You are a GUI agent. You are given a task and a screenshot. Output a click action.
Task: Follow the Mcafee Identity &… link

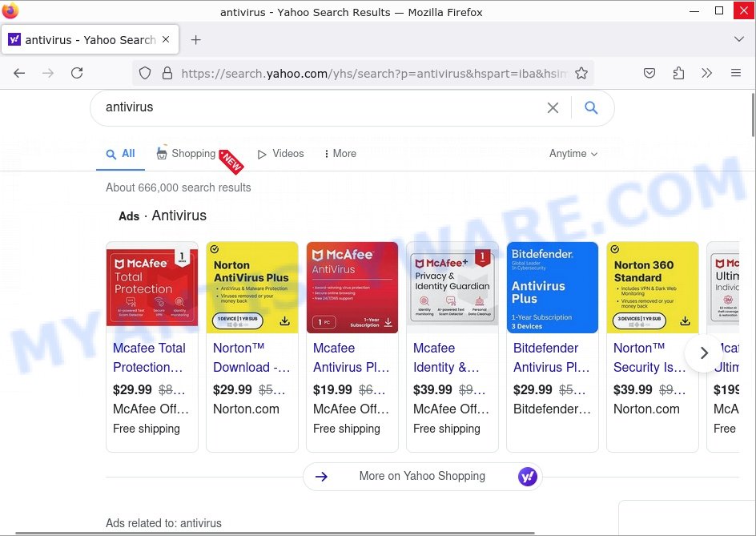coord(446,357)
